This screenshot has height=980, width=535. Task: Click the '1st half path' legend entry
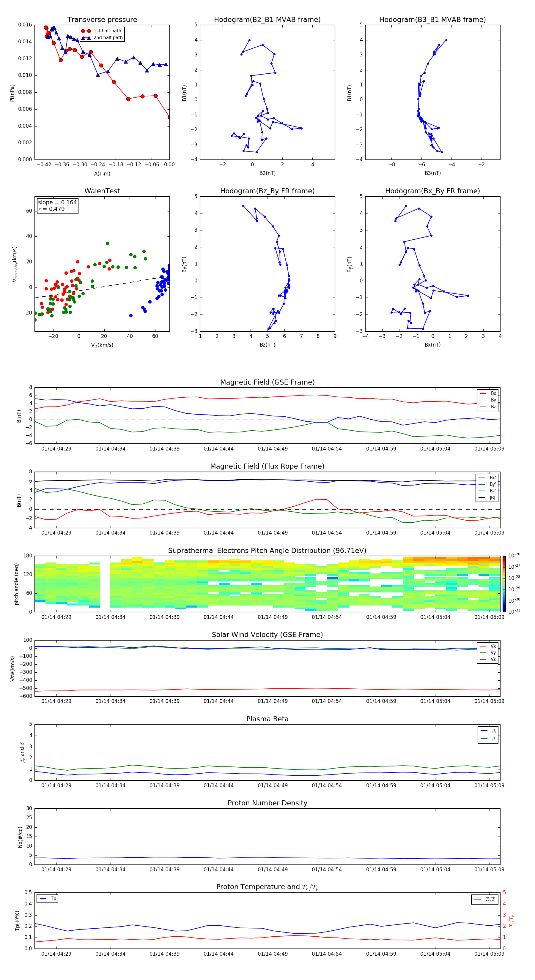pos(101,31)
